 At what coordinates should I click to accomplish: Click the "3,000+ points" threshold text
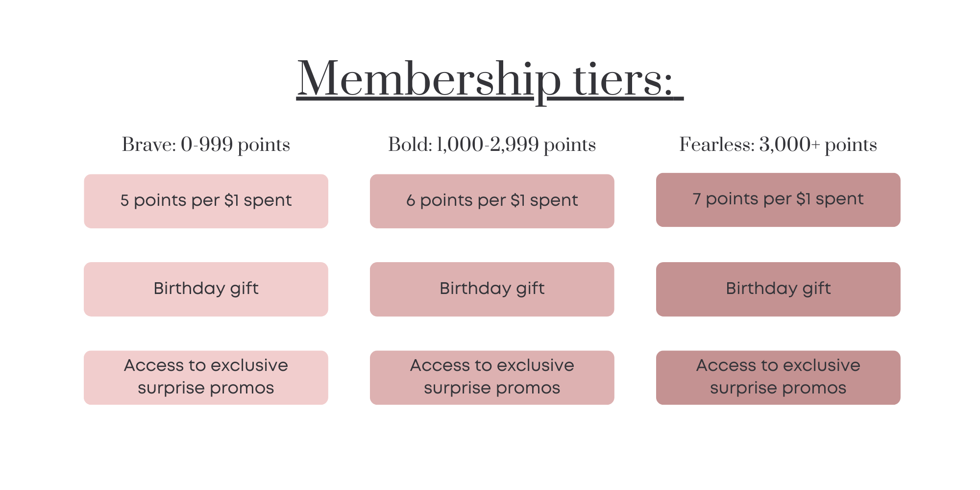pos(818,145)
